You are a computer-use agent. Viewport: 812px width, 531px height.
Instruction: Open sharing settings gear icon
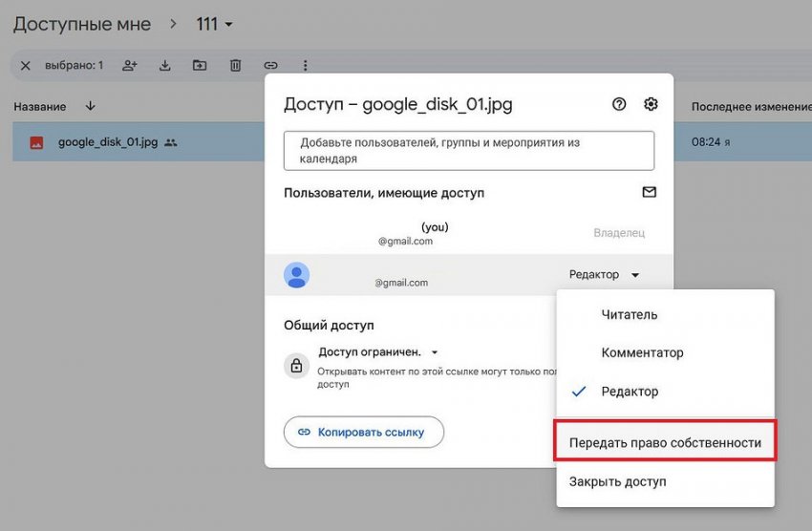point(651,104)
